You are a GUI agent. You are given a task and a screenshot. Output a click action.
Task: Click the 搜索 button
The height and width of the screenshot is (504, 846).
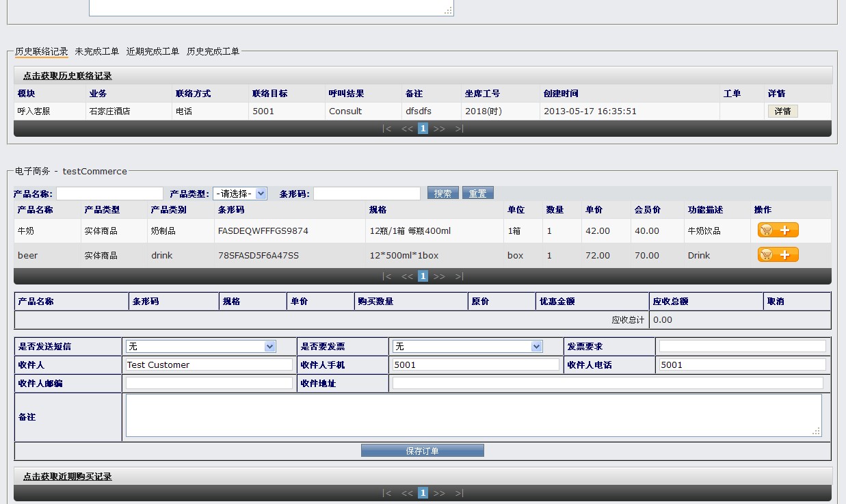[x=442, y=194]
